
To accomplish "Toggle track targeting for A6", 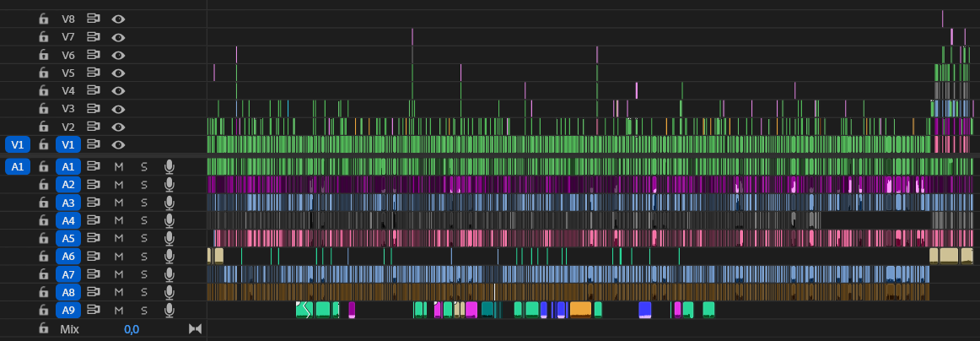I will coord(68,257).
